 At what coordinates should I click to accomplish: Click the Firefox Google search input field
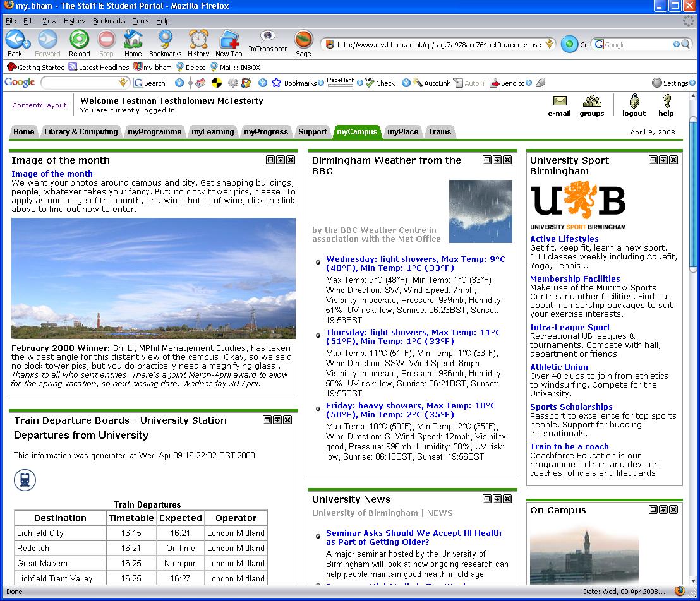point(638,45)
